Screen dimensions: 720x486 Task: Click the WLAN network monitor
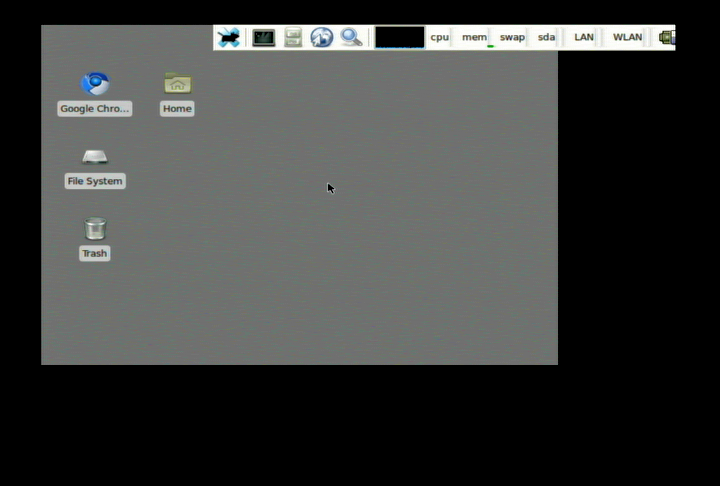coord(627,37)
